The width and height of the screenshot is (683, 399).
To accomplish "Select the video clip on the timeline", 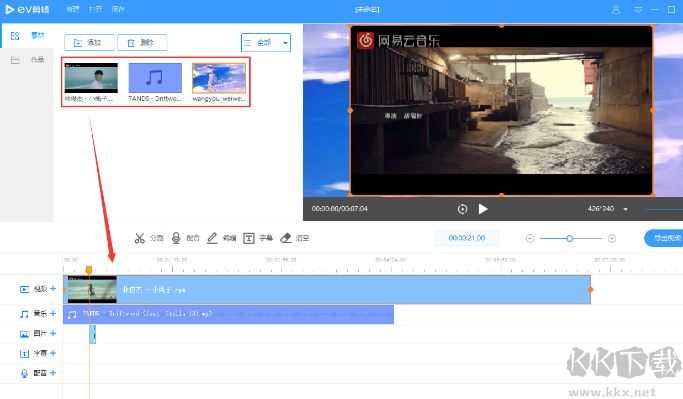I will [327, 290].
